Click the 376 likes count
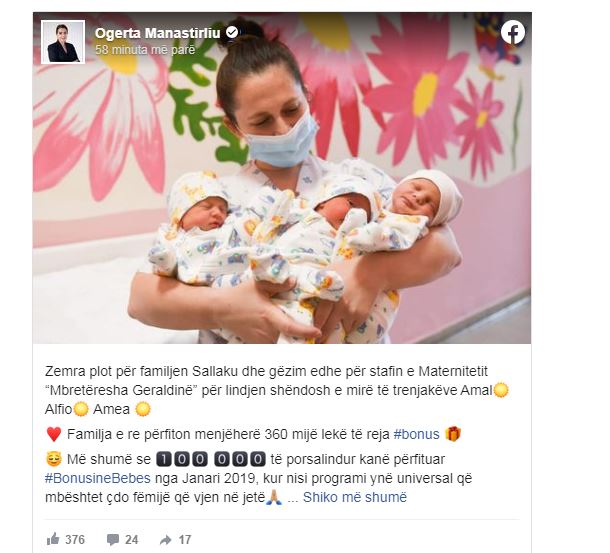The height and width of the screenshot is (553, 610). tap(75, 539)
